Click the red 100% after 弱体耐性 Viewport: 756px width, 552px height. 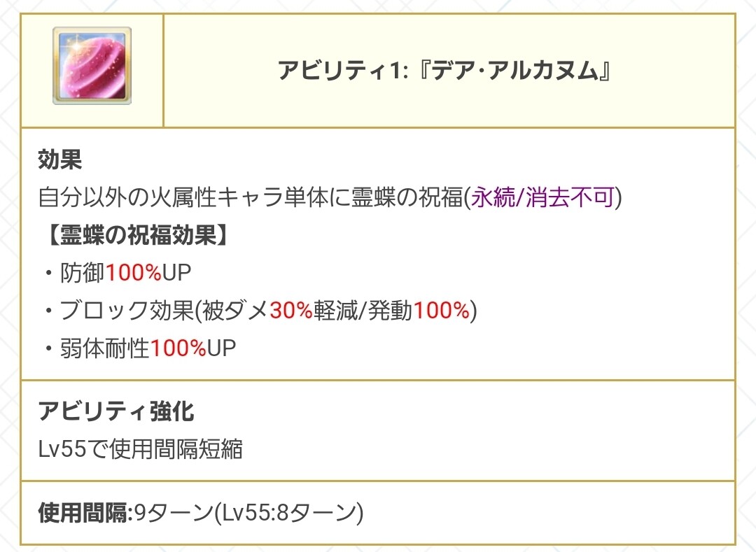pos(178,348)
